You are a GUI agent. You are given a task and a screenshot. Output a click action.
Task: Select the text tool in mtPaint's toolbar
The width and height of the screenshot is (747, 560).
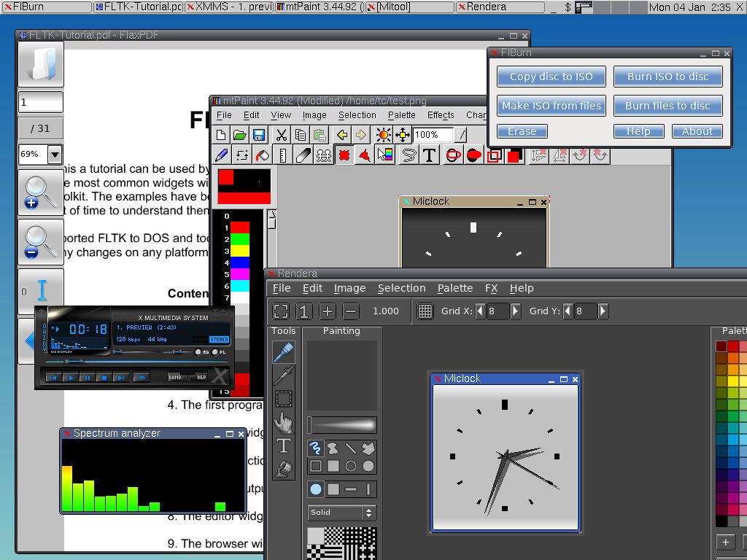pyautogui.click(x=430, y=155)
